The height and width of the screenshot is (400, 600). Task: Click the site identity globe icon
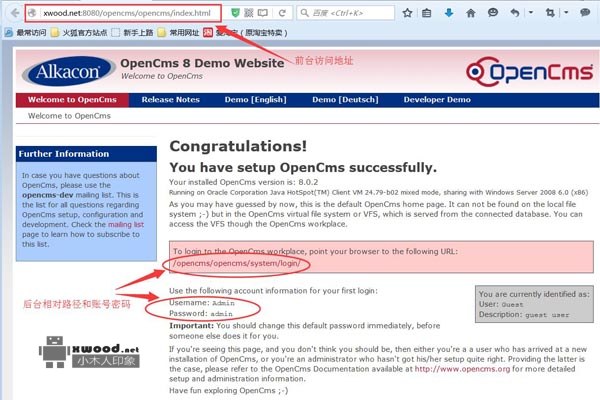[33, 13]
